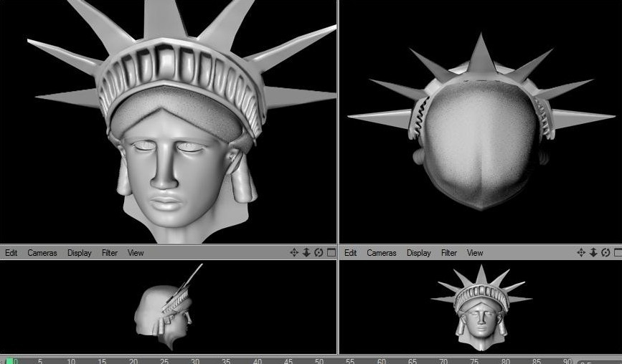Toggle maximize icon of the side-profile viewport
This screenshot has height=364, width=622.
(x=331, y=252)
